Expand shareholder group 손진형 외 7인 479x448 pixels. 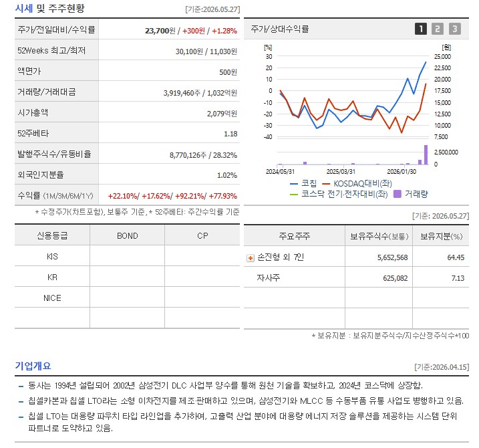[x=251, y=258]
